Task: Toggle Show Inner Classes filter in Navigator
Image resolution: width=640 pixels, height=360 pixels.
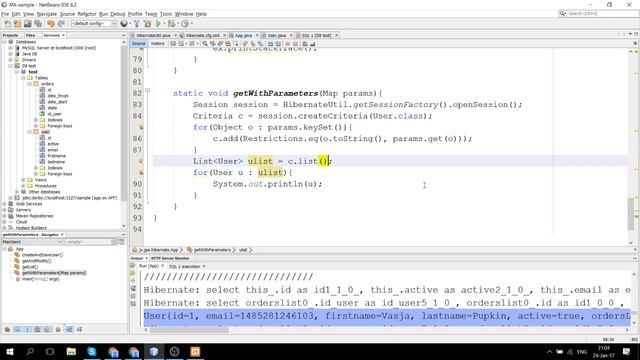Action: click(x=48, y=329)
